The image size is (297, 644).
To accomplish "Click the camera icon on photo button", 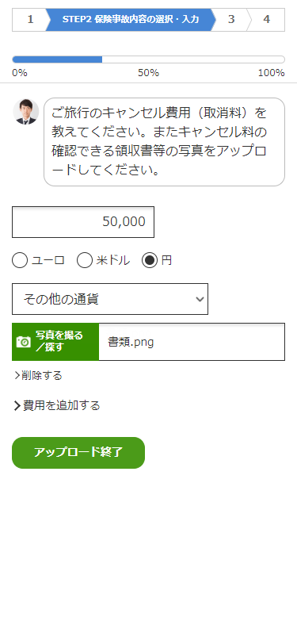I will point(24,342).
